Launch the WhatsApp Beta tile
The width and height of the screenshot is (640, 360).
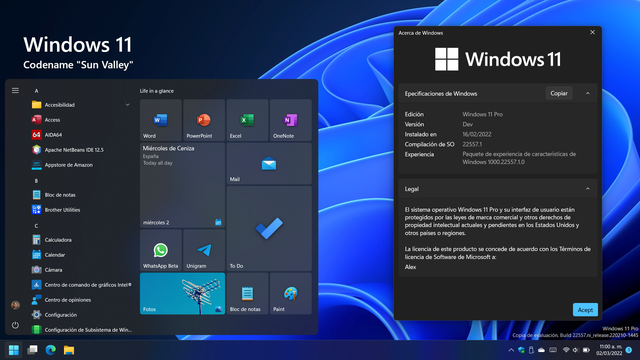161,250
